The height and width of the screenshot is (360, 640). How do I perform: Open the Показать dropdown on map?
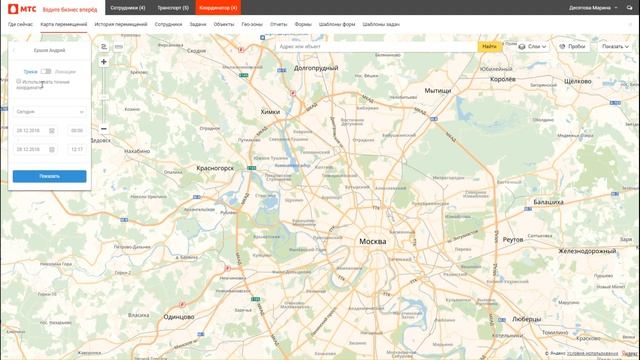tap(615, 47)
